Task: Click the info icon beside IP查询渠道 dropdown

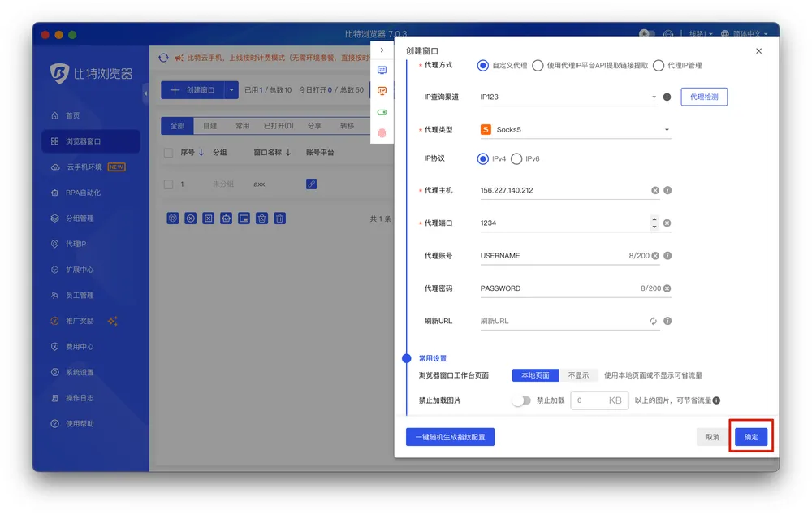Action: point(667,97)
